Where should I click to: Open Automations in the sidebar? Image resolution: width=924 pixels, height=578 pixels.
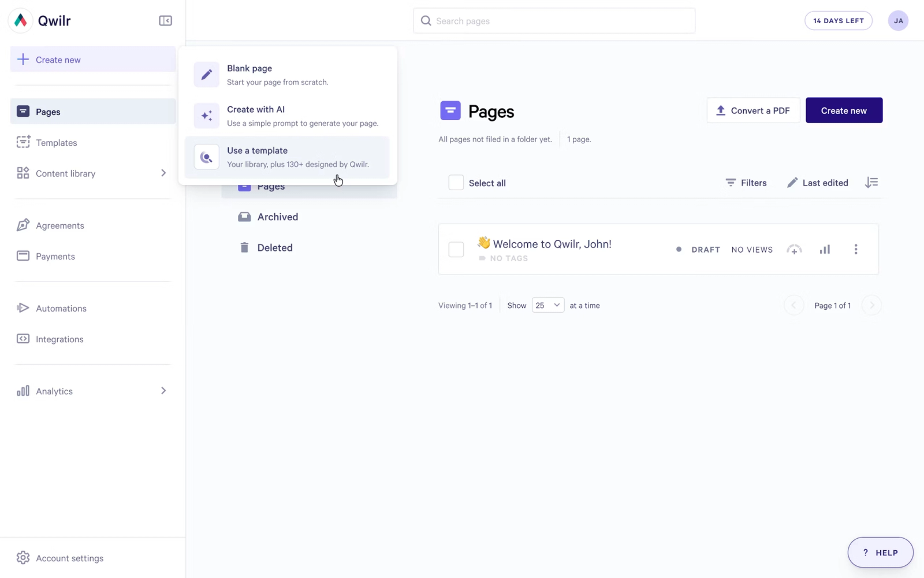coord(93,308)
